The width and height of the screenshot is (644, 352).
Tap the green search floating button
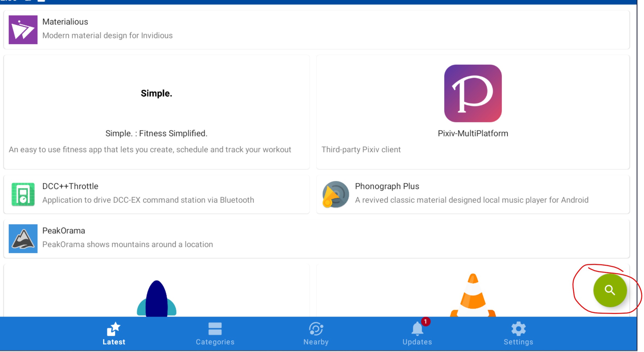coord(610,290)
